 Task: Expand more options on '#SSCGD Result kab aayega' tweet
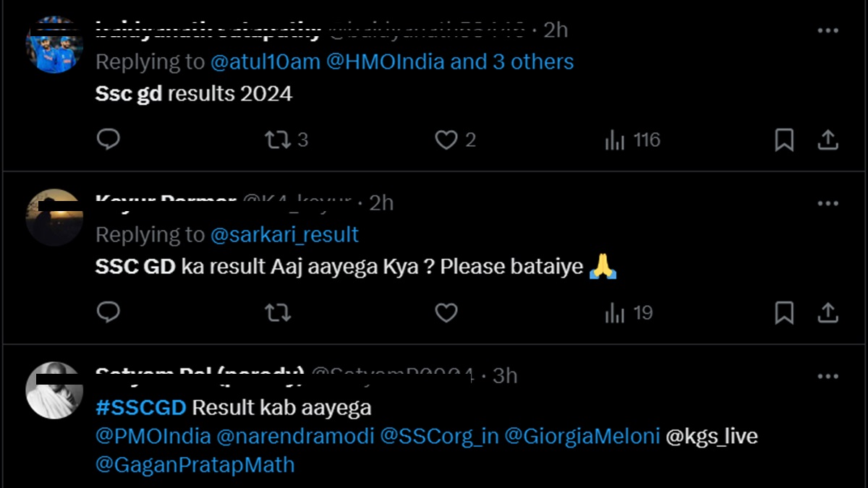(x=827, y=377)
